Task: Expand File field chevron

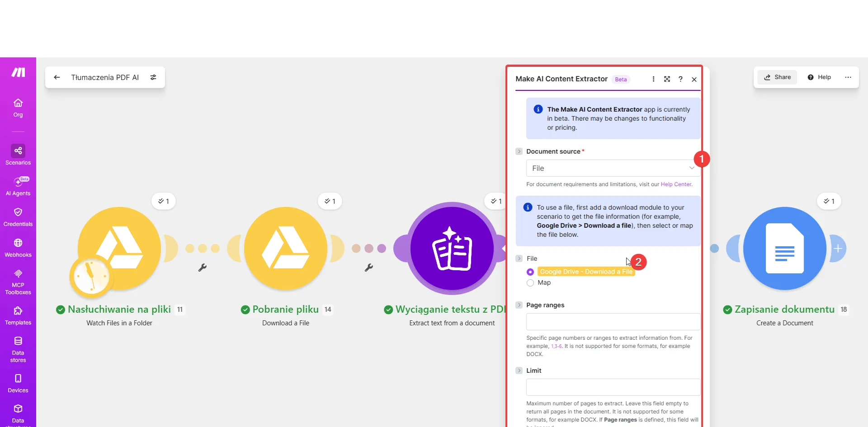Action: (x=519, y=258)
